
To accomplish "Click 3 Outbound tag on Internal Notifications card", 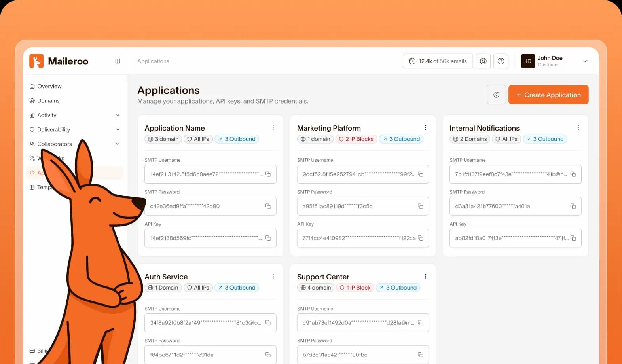I will pos(545,139).
